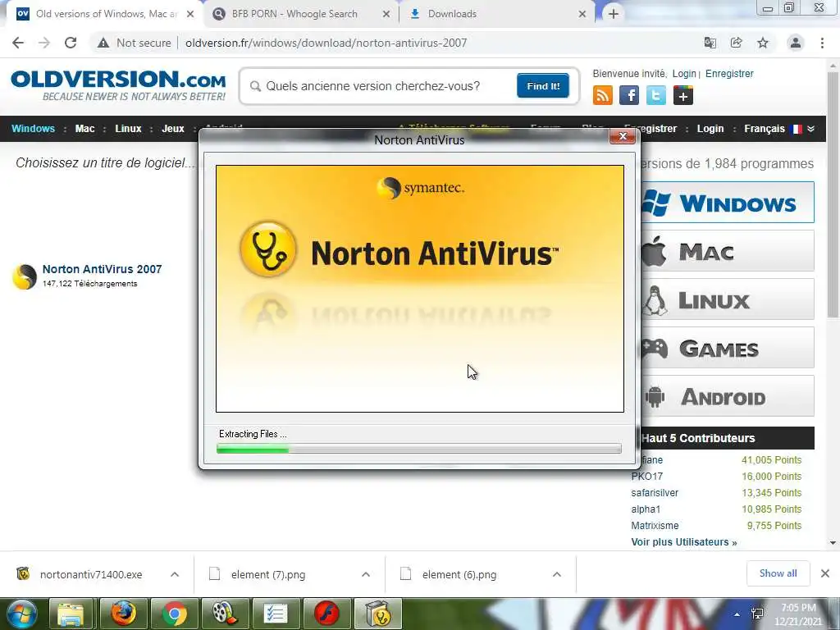This screenshot has height=630, width=840.
Task: Click the Login link next to Bienvenue invité
Action: [x=684, y=73]
